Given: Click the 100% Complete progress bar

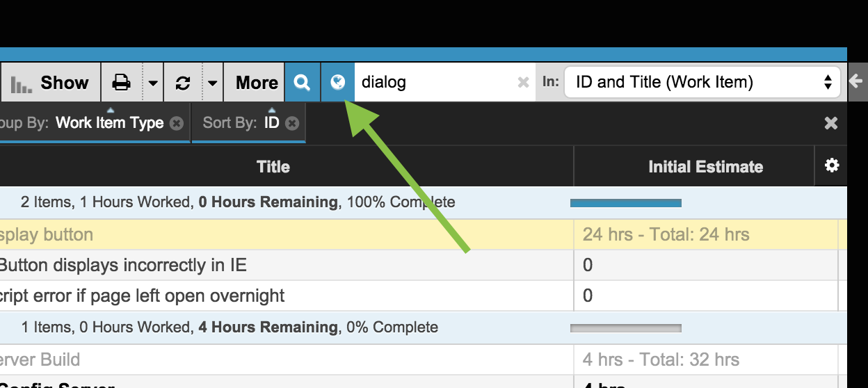Looking at the screenshot, I should point(626,203).
